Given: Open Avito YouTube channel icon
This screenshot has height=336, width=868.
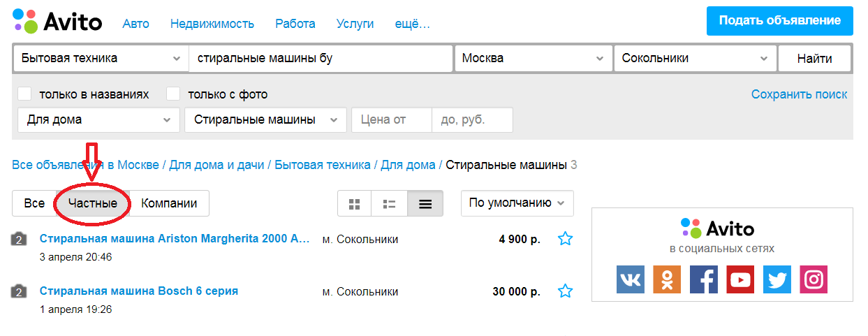Looking at the screenshot, I should tap(740, 279).
